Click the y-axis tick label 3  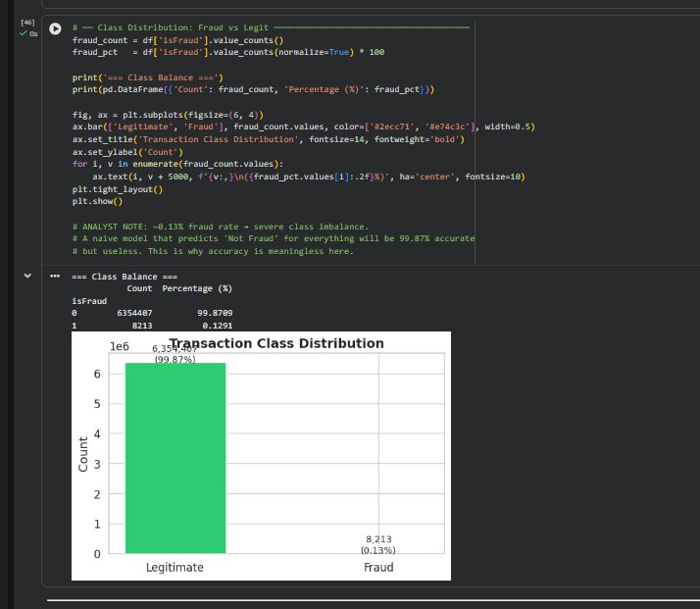pyautogui.click(x=97, y=464)
